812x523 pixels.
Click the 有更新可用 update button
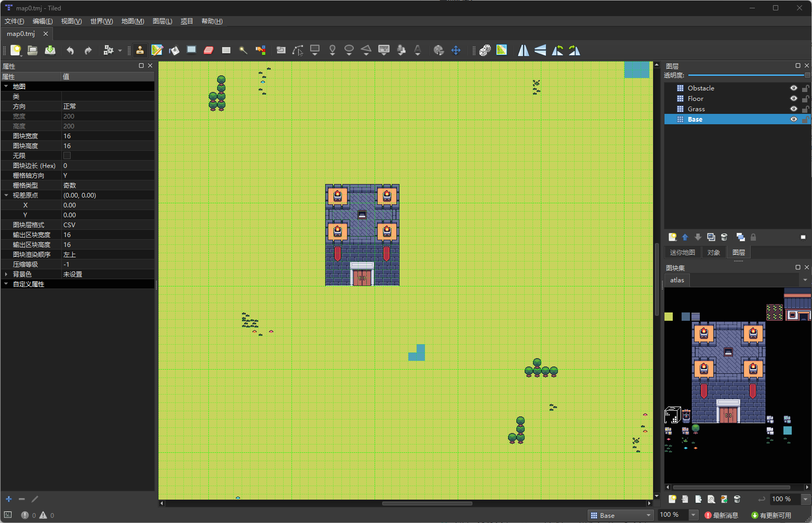pyautogui.click(x=771, y=515)
